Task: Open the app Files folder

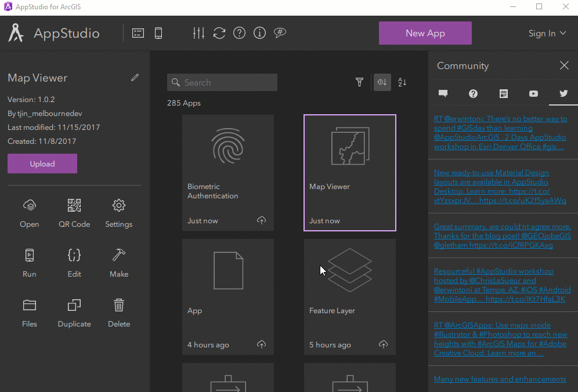Action: click(30, 313)
